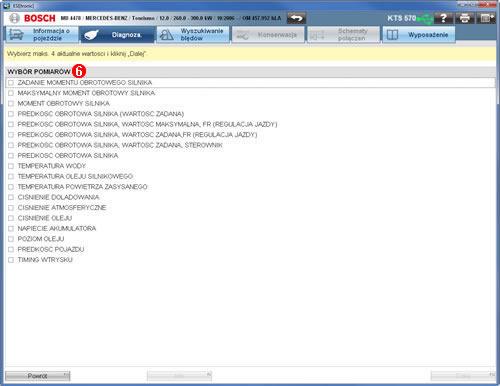Check the TIMING WTRYSKU checkbox
This screenshot has height=386, width=500.
coord(11,260)
